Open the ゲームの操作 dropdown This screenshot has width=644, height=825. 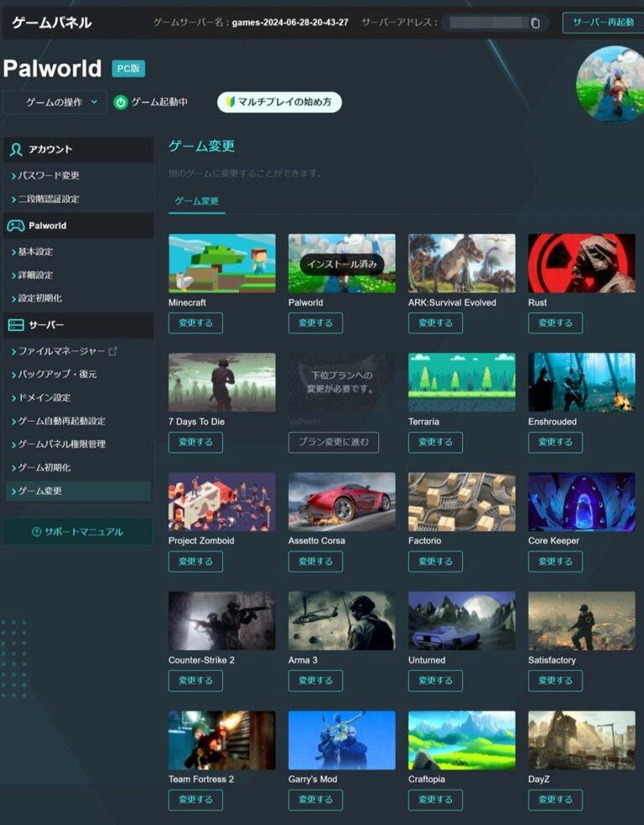coord(55,102)
